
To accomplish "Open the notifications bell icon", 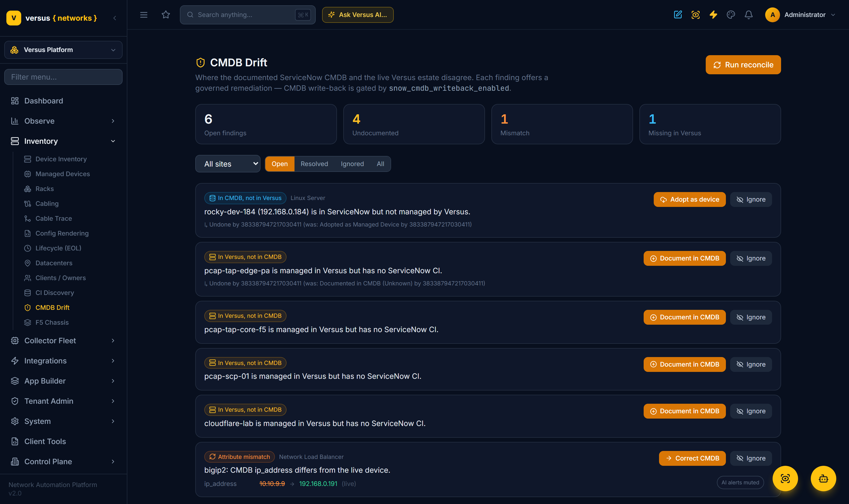I will pyautogui.click(x=748, y=15).
